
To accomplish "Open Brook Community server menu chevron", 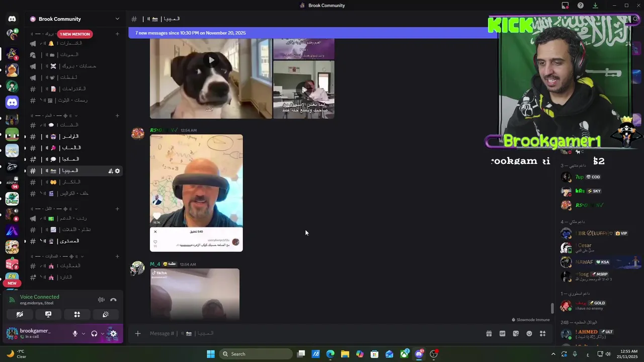I will [x=117, y=19].
